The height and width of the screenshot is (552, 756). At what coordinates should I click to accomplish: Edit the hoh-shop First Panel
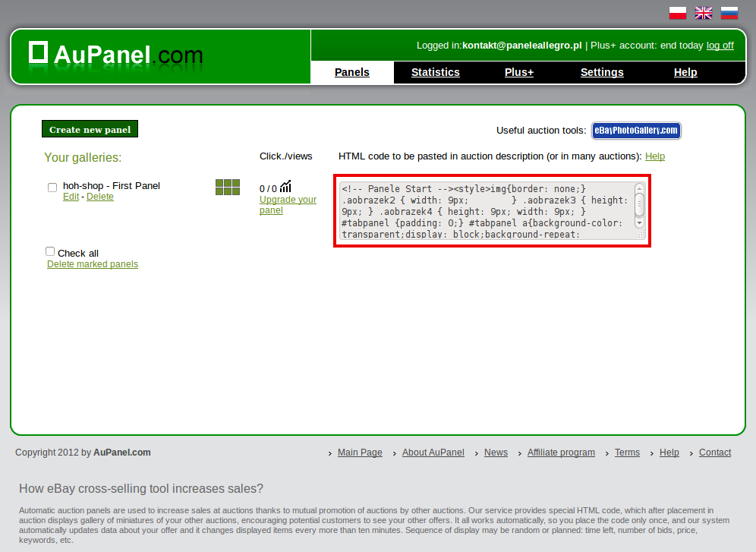[71, 197]
